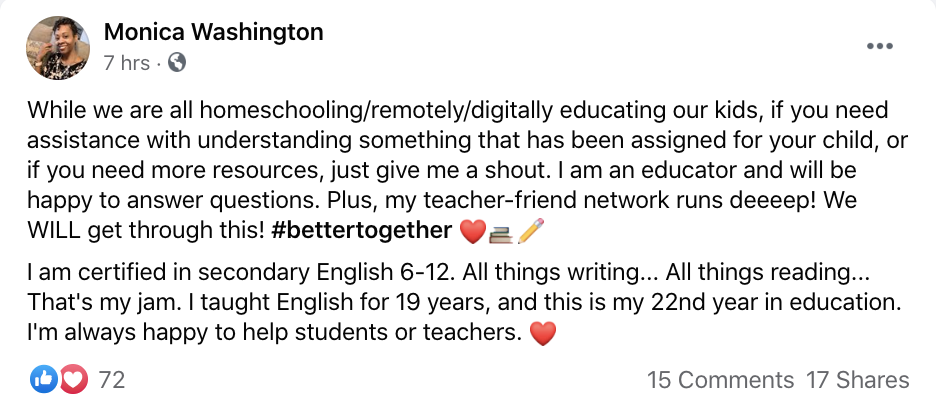Screen dimensions: 936x410
Task: Click the red Love reaction icon
Action: coord(73,379)
